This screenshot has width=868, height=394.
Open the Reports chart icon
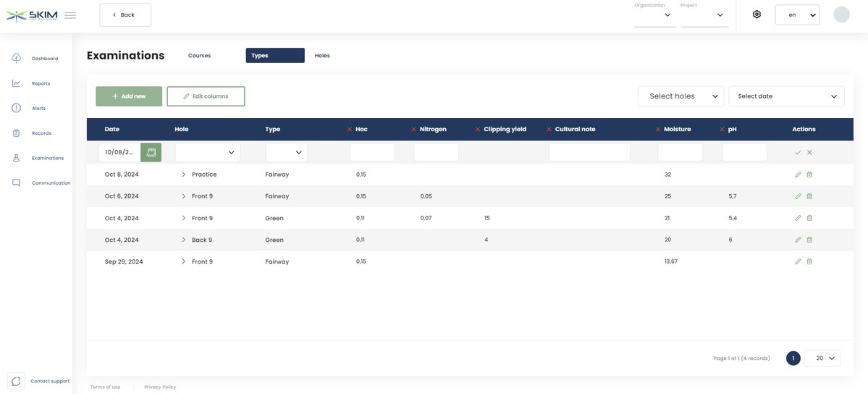coord(16,83)
